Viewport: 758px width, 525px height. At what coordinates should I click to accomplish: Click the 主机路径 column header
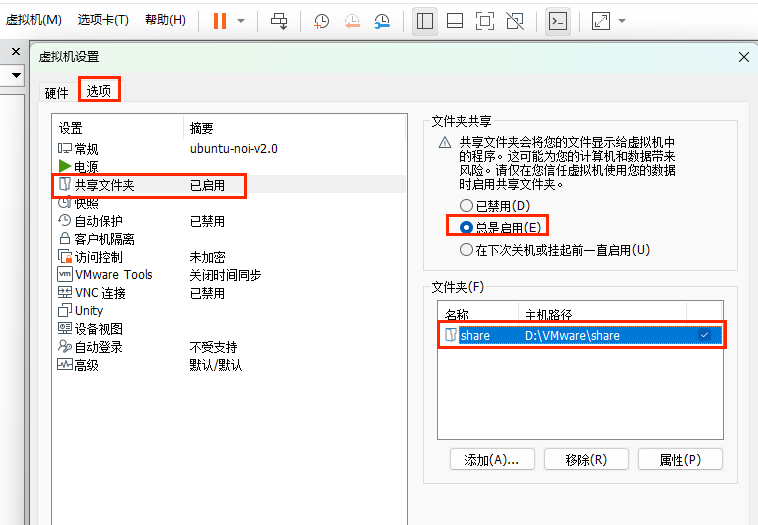coord(602,313)
